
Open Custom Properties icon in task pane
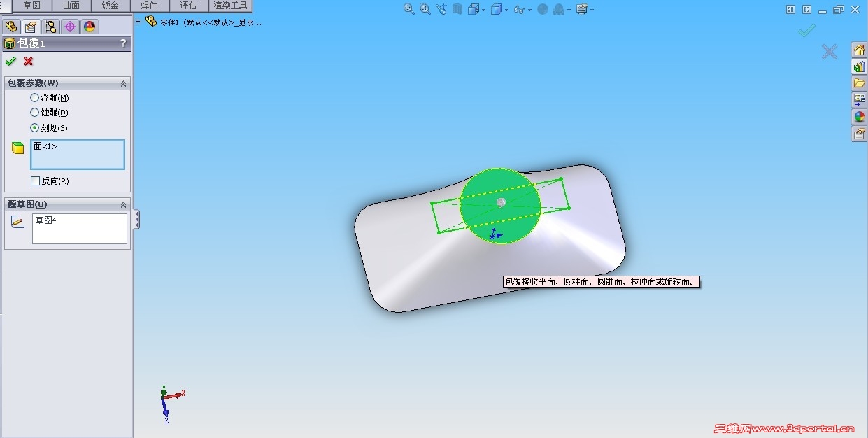[859, 134]
